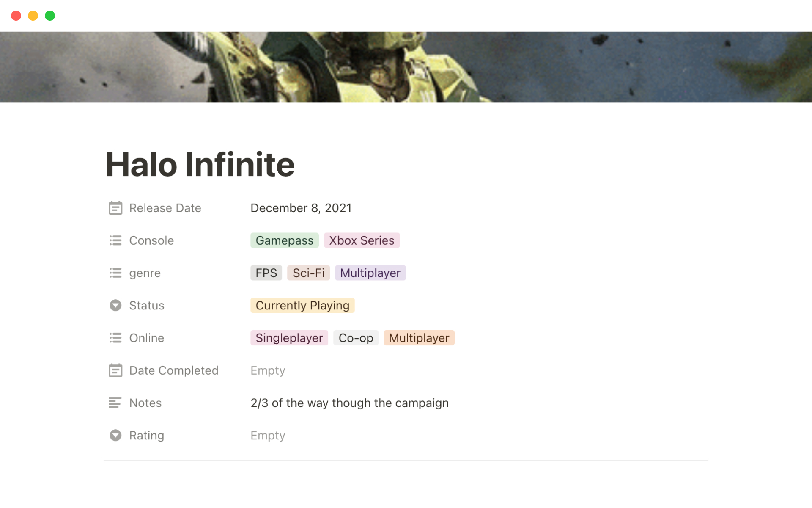Click the Status select property icon
Image resolution: width=812 pixels, height=508 pixels.
click(x=115, y=305)
